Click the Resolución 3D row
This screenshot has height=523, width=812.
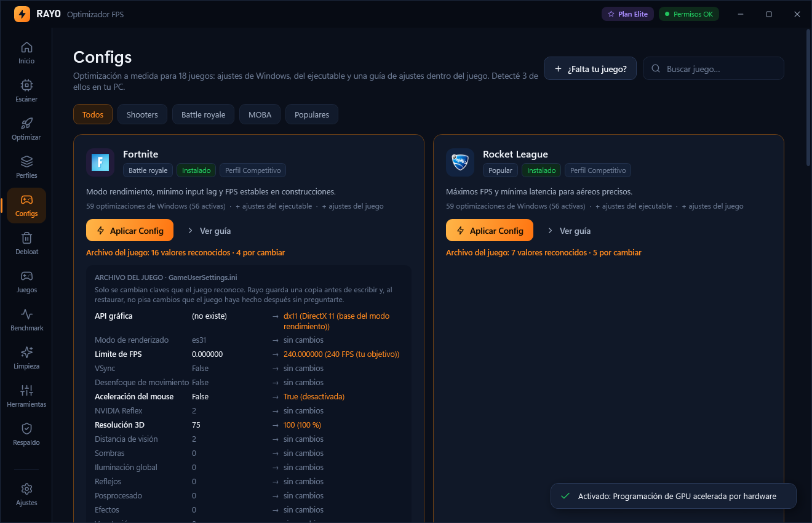tap(249, 425)
